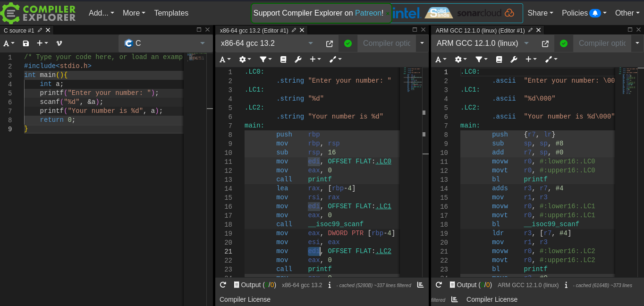Open output settings gear in x86-64 pane

(245, 59)
